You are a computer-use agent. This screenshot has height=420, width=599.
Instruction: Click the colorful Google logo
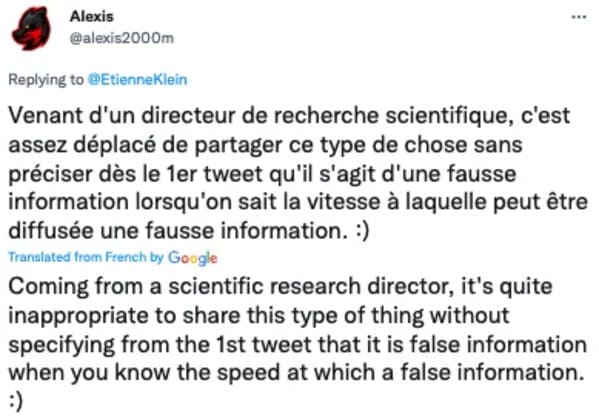tap(193, 258)
